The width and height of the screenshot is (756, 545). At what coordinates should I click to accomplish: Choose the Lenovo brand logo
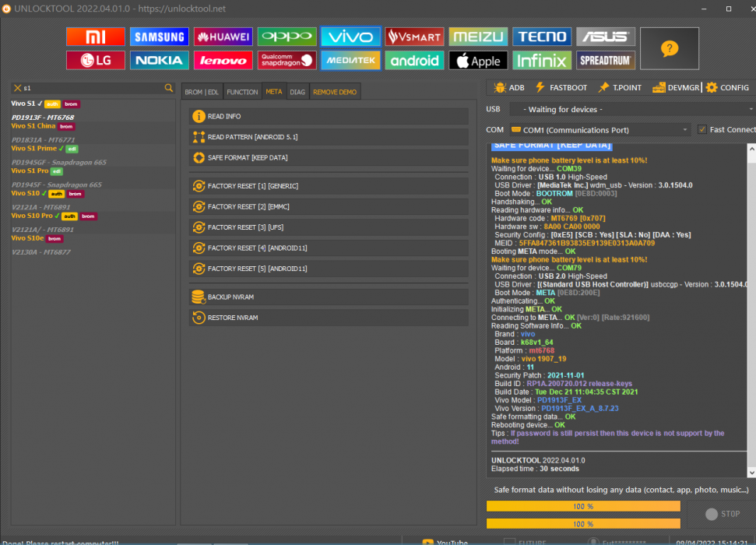(x=223, y=60)
